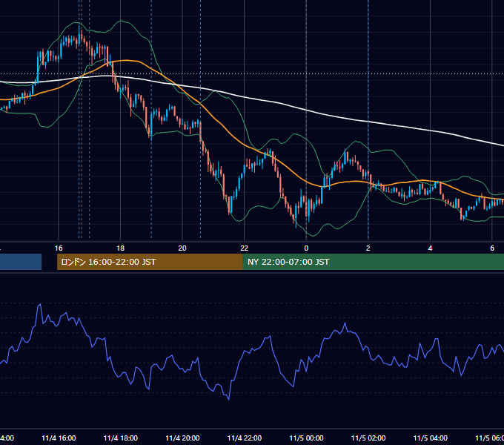Click the 0 hour label on the price chart axis
504x445 pixels.
(x=306, y=248)
